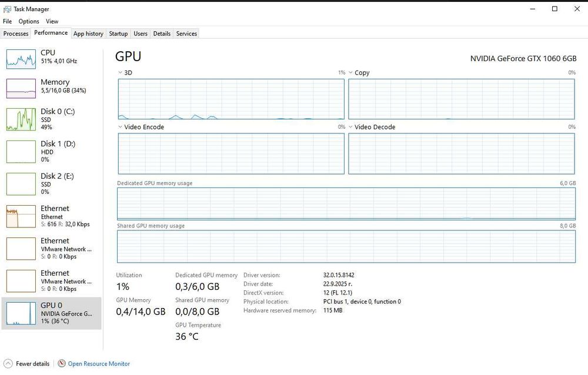588x375 pixels.
Task: Click the Copy engine usage graph
Action: 461,99
